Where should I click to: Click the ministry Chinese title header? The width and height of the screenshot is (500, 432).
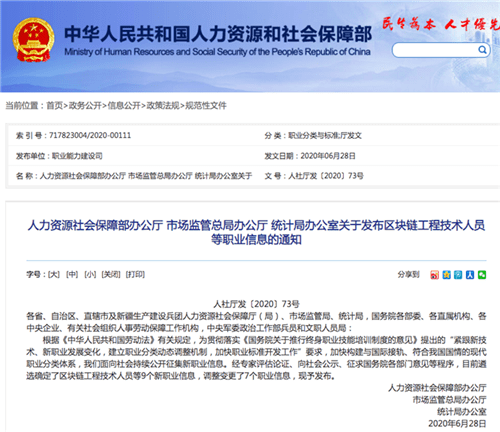tap(218, 34)
